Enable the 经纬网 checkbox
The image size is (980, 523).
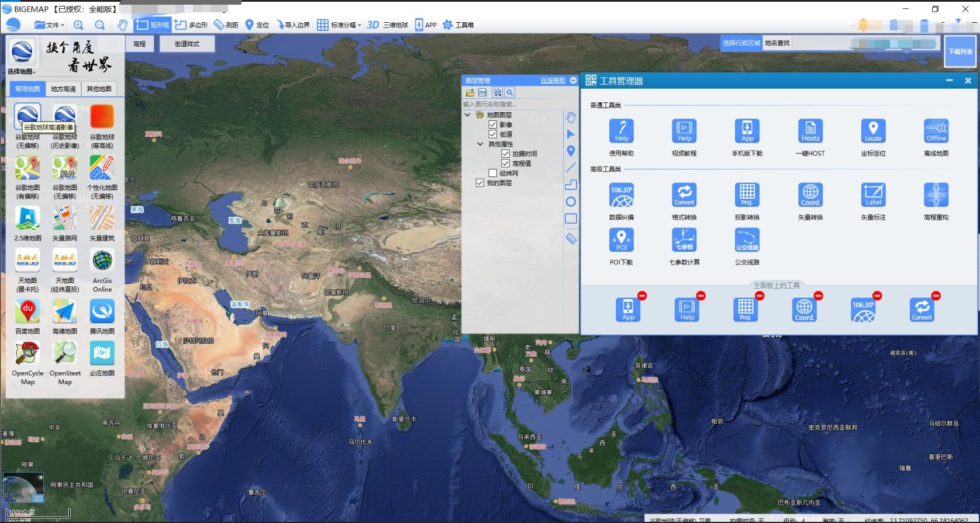(492, 173)
